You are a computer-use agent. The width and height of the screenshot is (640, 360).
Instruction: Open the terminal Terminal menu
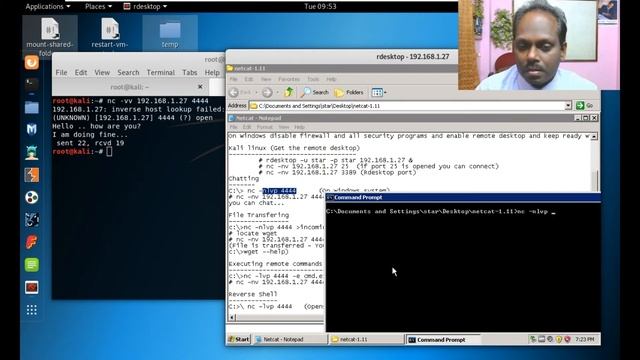tap(160, 73)
